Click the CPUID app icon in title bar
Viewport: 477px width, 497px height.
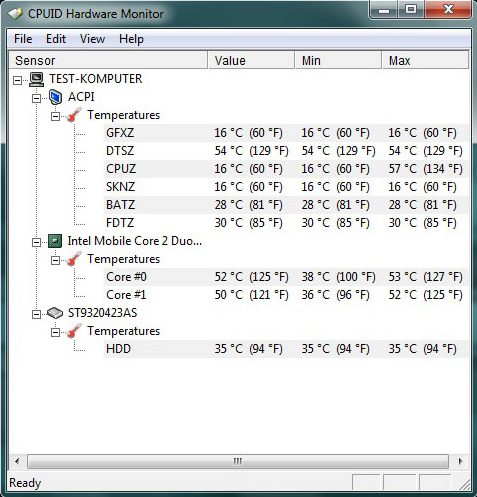coord(15,14)
